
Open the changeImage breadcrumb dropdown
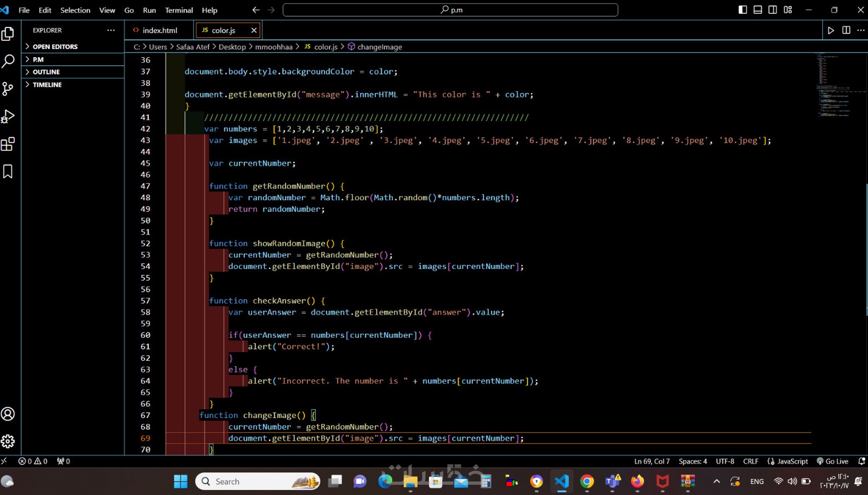[x=379, y=46]
